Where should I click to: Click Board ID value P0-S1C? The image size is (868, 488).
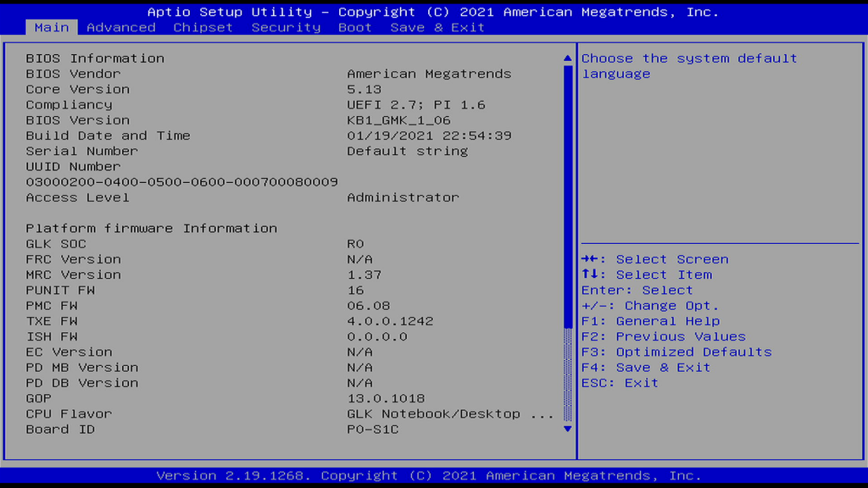click(373, 430)
